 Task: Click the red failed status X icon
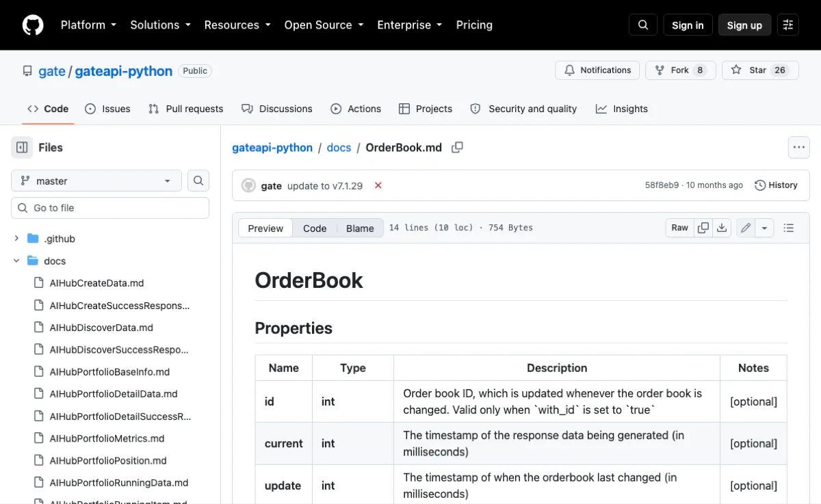click(x=378, y=185)
